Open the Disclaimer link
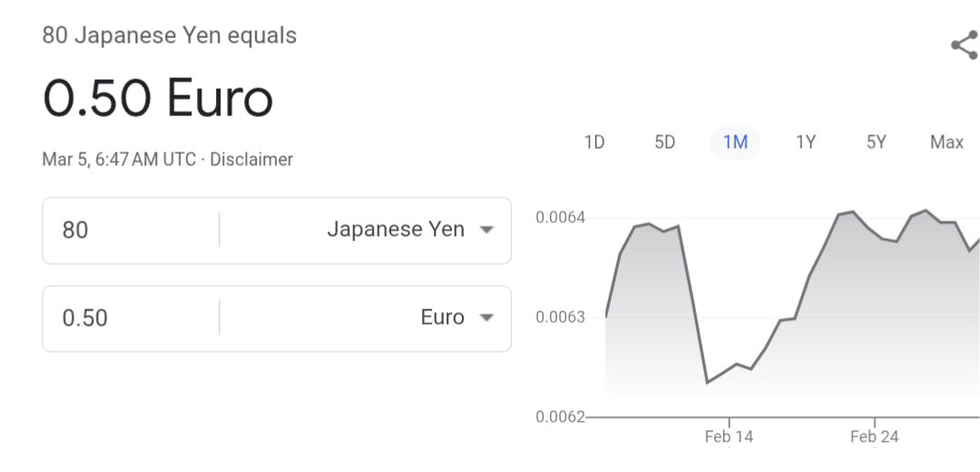The image size is (980, 472). pos(251,160)
